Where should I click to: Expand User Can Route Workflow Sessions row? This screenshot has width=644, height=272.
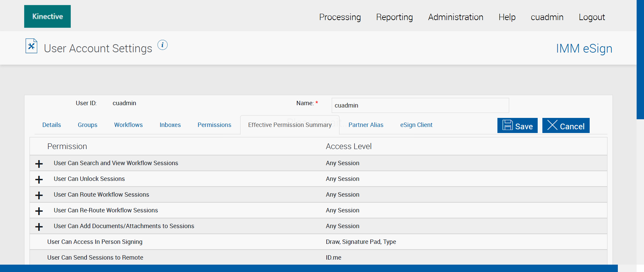pyautogui.click(x=39, y=195)
